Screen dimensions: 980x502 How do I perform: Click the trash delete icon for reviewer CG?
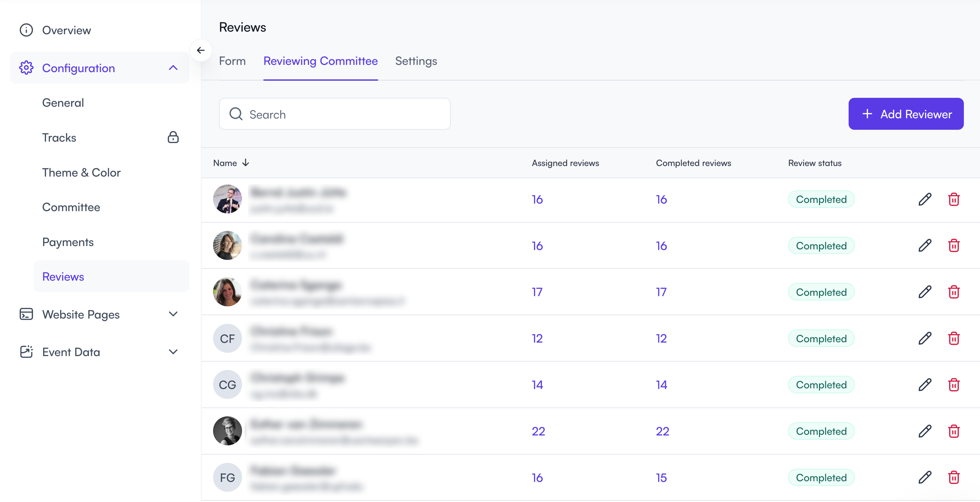(x=953, y=385)
